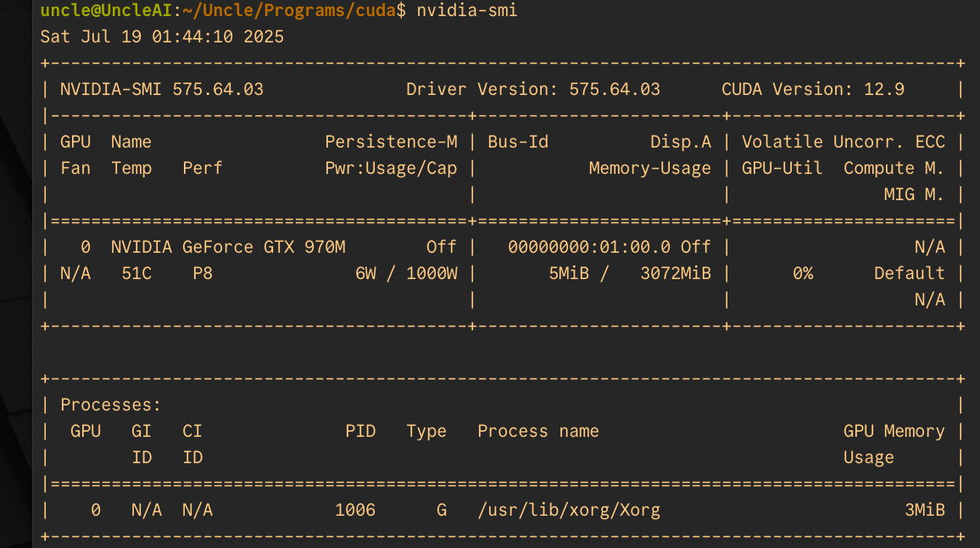Click the 'P8' performance state value
The height and width of the screenshot is (548, 980).
[203, 273]
